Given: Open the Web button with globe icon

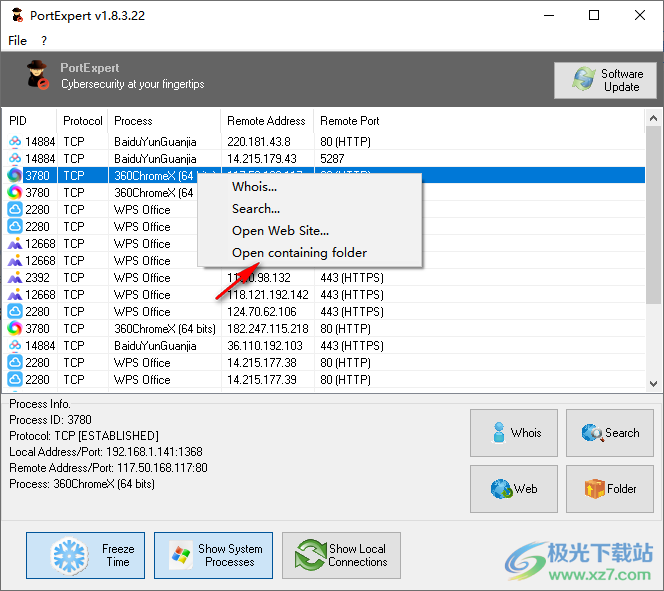Looking at the screenshot, I should click(514, 489).
